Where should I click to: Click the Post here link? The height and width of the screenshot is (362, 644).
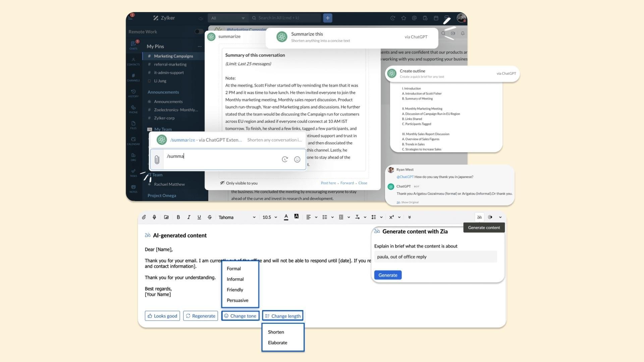(328, 183)
